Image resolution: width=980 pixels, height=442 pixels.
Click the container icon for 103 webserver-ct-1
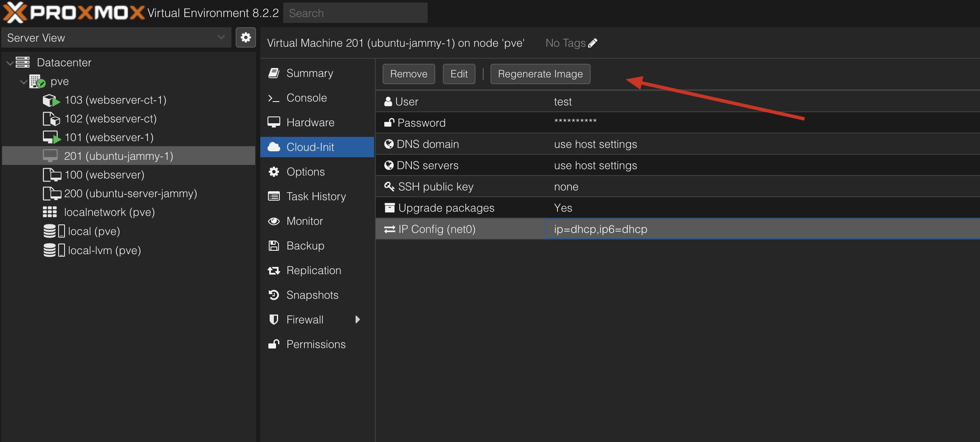(51, 100)
